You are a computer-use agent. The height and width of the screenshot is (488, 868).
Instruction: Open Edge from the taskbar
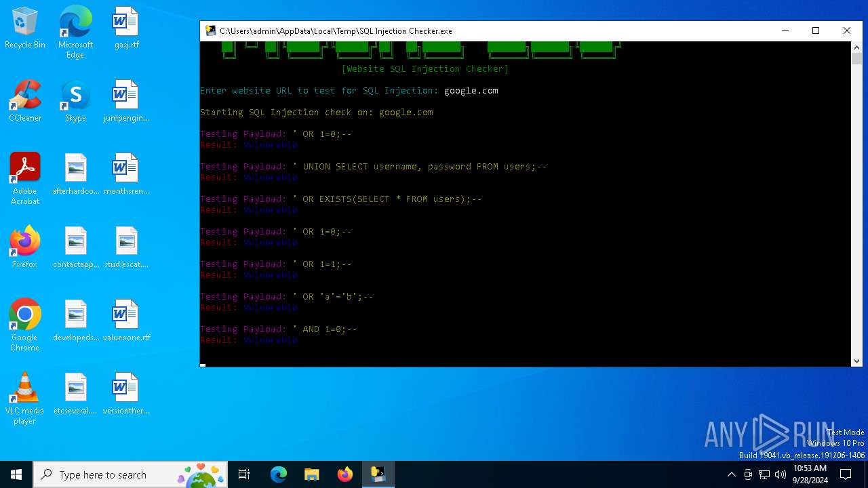point(279,474)
